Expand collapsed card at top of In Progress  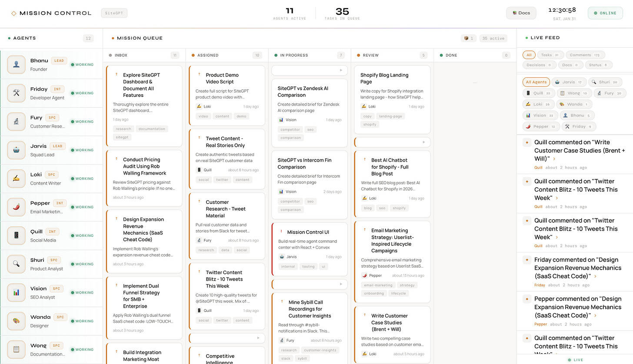pos(310,70)
